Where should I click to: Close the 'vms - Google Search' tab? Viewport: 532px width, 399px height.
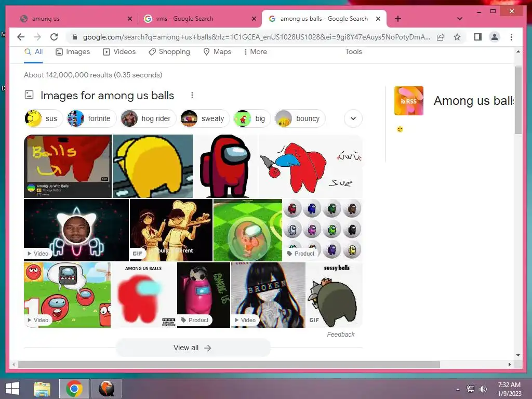click(254, 19)
